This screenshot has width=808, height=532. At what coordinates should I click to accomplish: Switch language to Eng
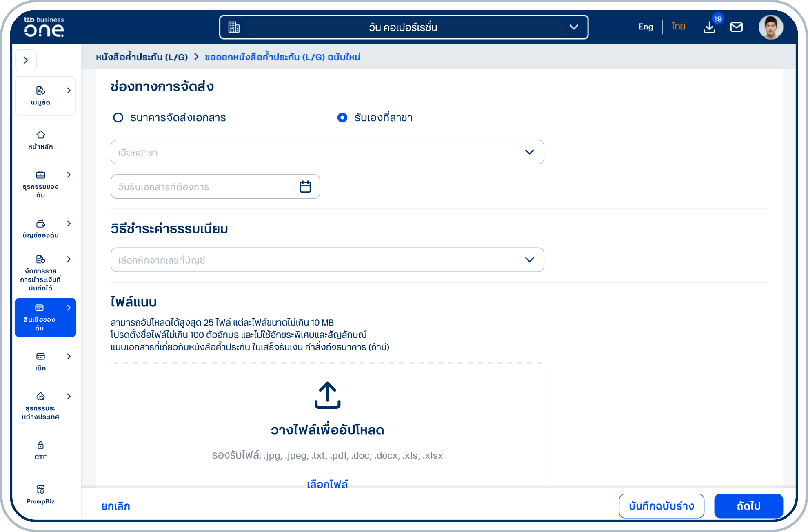pos(646,27)
